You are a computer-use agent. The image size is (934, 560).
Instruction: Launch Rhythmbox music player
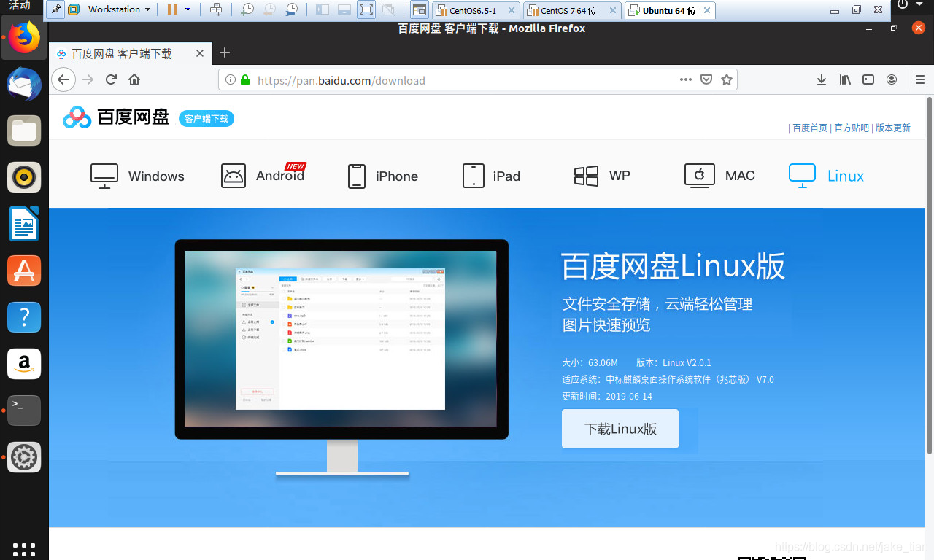click(24, 177)
